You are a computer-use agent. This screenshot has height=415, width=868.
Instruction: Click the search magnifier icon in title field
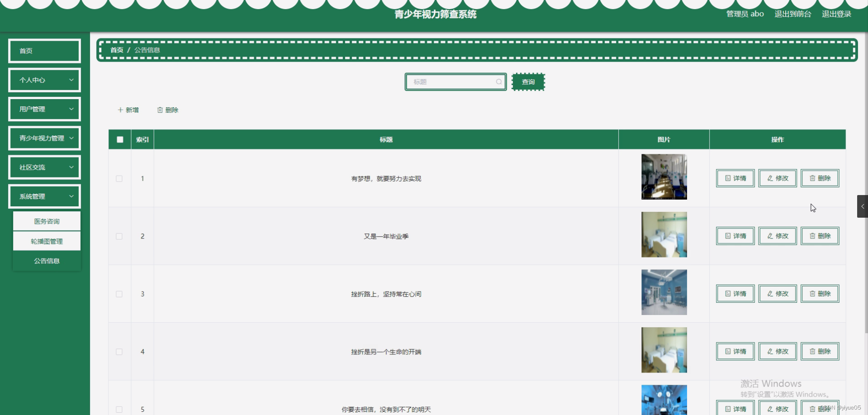(498, 82)
